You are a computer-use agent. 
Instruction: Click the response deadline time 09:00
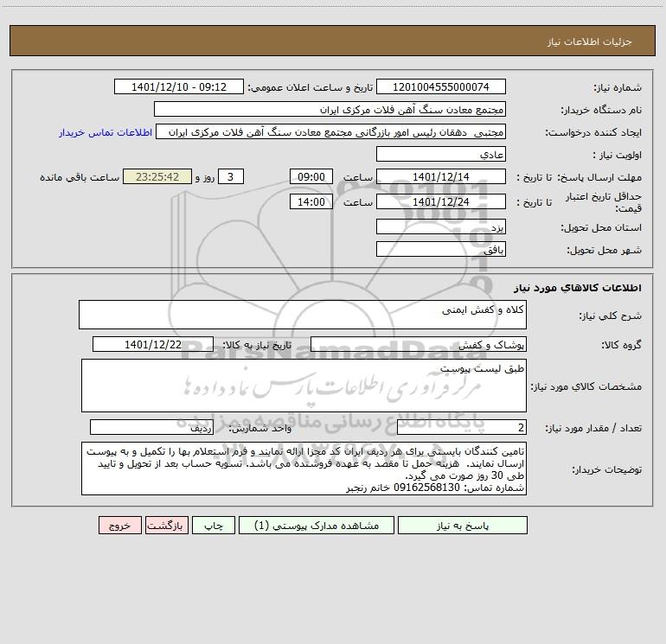(x=311, y=176)
